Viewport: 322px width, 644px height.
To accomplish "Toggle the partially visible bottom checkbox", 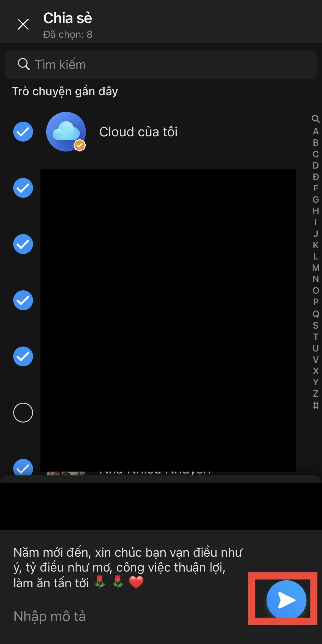I will [23, 467].
